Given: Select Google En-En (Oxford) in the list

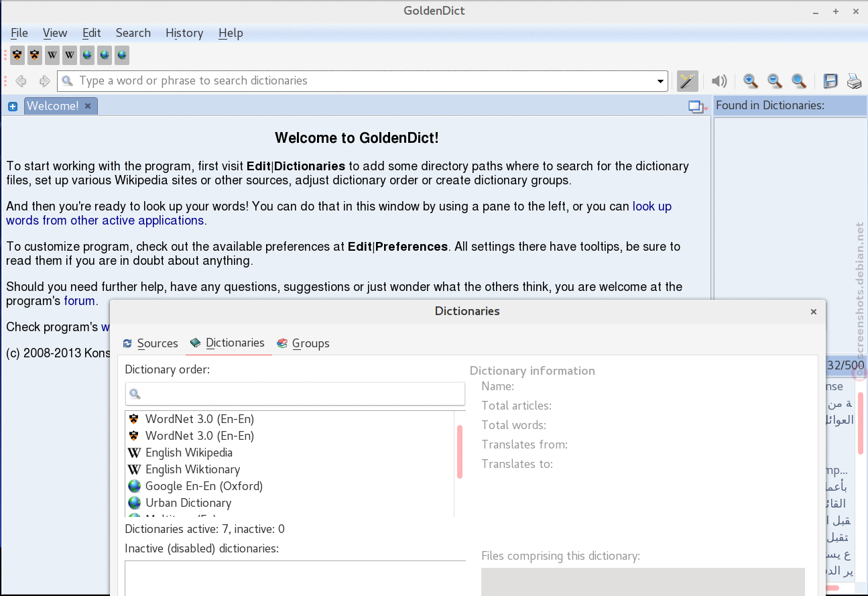Looking at the screenshot, I should [x=290, y=486].
